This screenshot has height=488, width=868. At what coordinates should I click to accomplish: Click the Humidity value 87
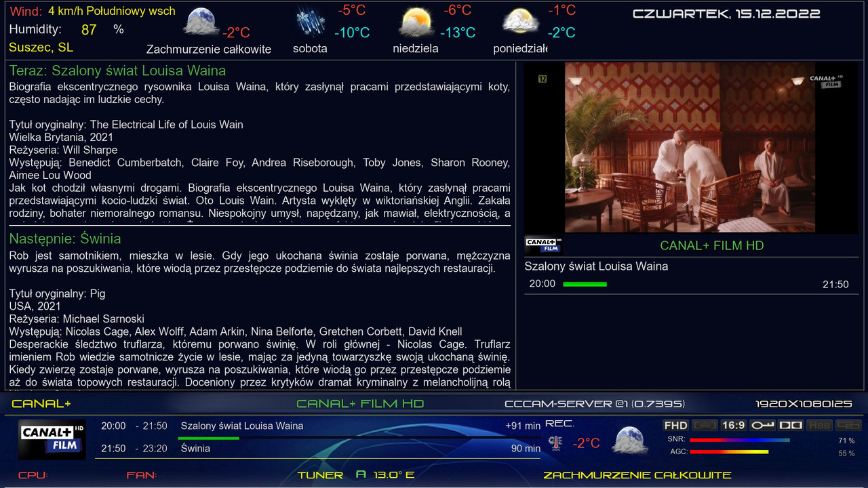[89, 29]
